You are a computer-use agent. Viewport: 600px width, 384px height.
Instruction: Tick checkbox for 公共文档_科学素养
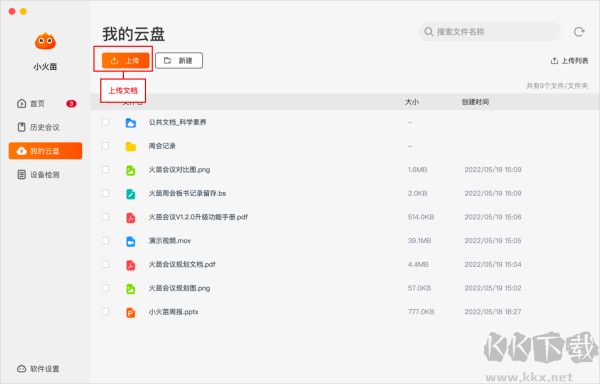click(105, 122)
